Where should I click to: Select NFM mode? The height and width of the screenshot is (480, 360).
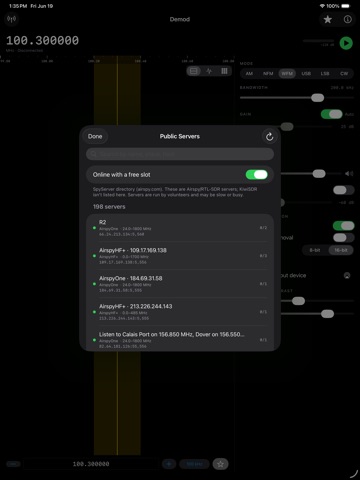click(268, 73)
